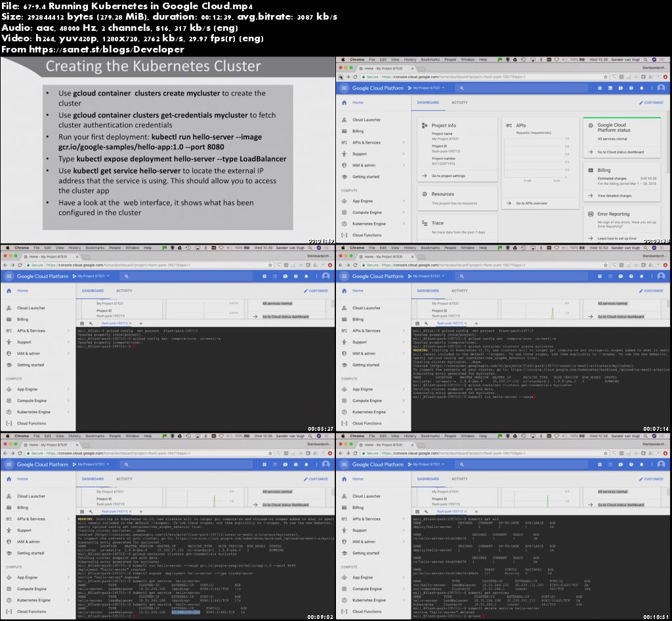The height and width of the screenshot is (621, 672).
Task: Expand IAM & admin chevron in the Wed 10:36 frame
Action: [x=404, y=165]
